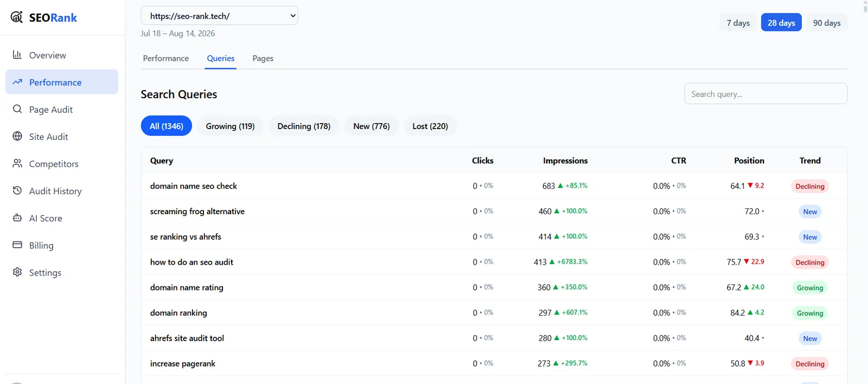
Task: Click the Settings gear icon
Action: pyautogui.click(x=17, y=272)
